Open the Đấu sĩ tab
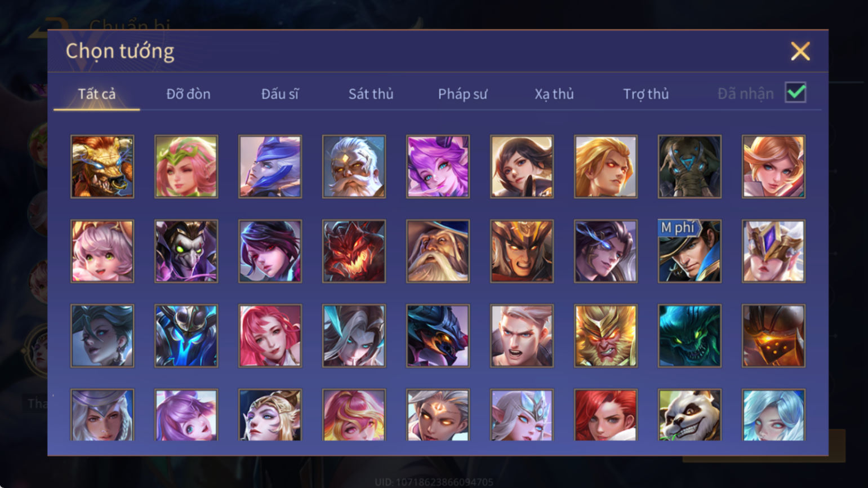 tap(279, 94)
